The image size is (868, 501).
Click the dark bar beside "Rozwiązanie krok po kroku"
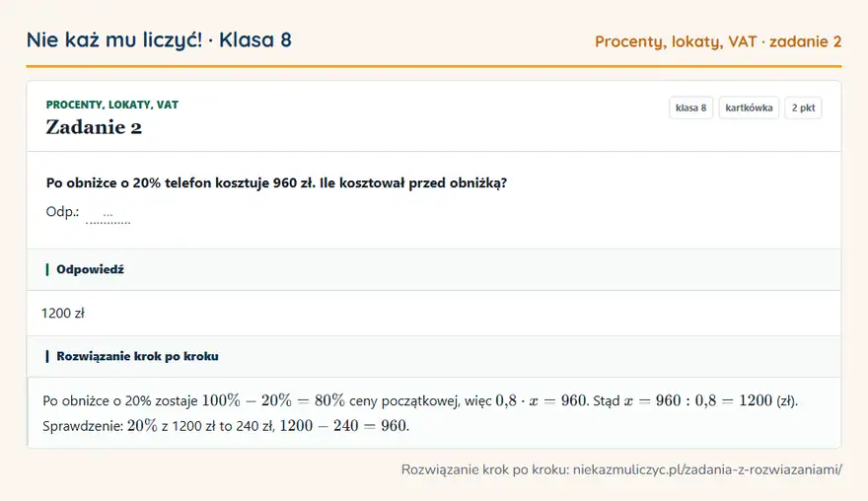(47, 356)
